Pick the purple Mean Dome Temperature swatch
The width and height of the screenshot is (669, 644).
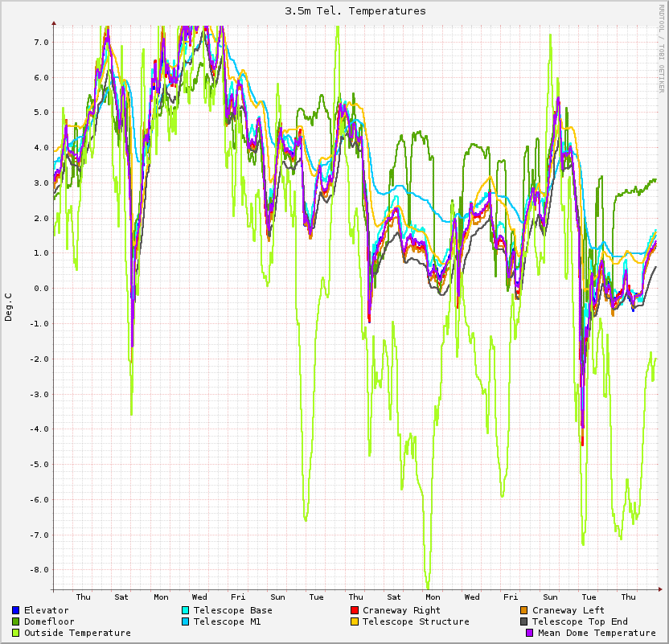529,633
